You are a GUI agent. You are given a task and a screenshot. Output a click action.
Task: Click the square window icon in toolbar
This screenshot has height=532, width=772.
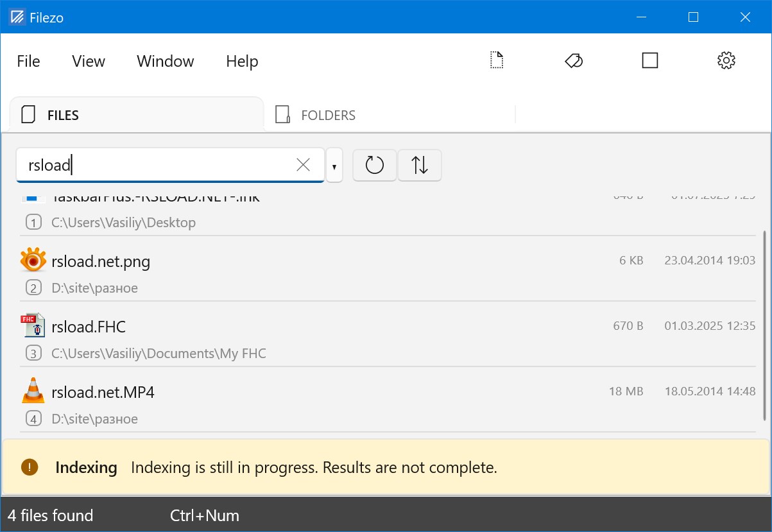(650, 60)
